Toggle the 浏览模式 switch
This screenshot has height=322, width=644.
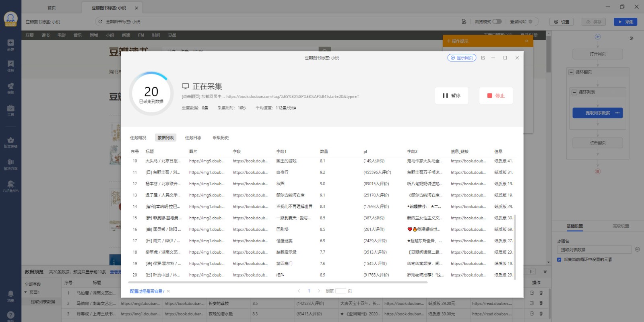pyautogui.click(x=497, y=21)
